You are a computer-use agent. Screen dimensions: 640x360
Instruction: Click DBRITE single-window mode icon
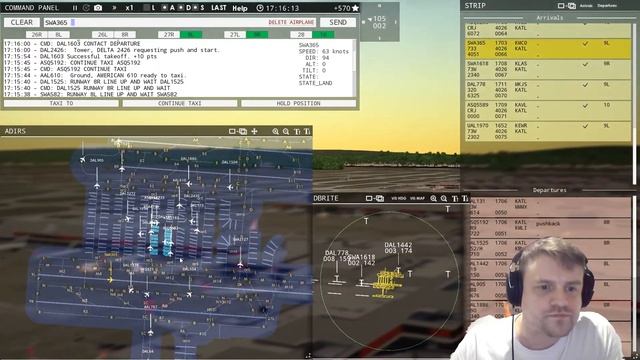pos(369,198)
